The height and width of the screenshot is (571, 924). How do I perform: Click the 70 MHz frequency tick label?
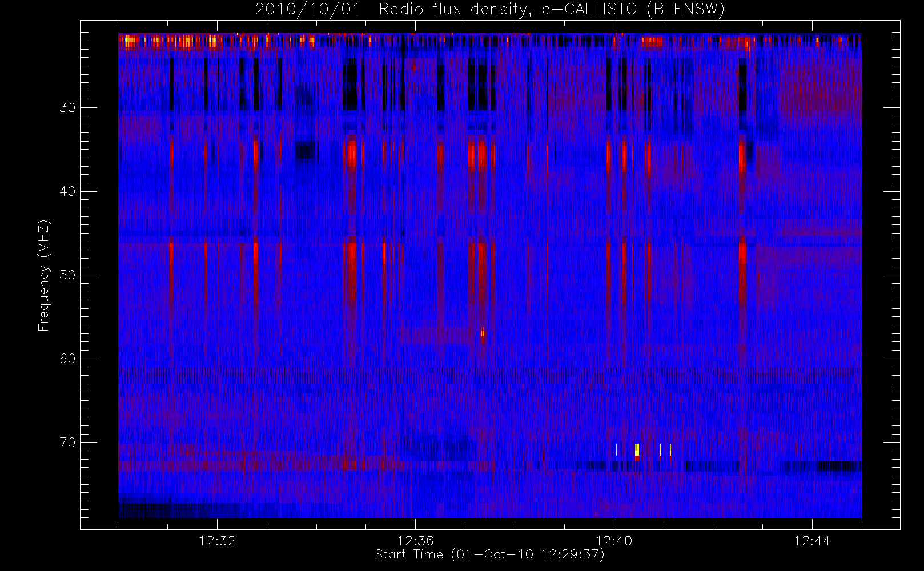tap(67, 443)
